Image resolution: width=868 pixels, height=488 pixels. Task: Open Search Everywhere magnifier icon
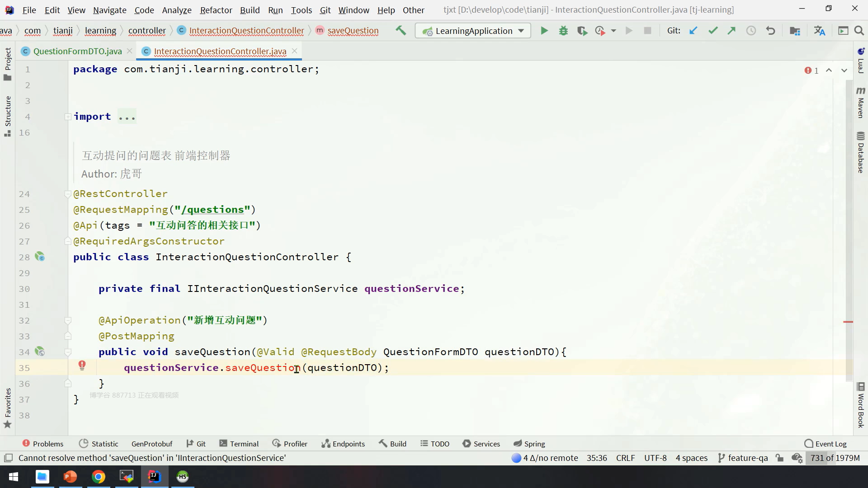pyautogui.click(x=859, y=31)
